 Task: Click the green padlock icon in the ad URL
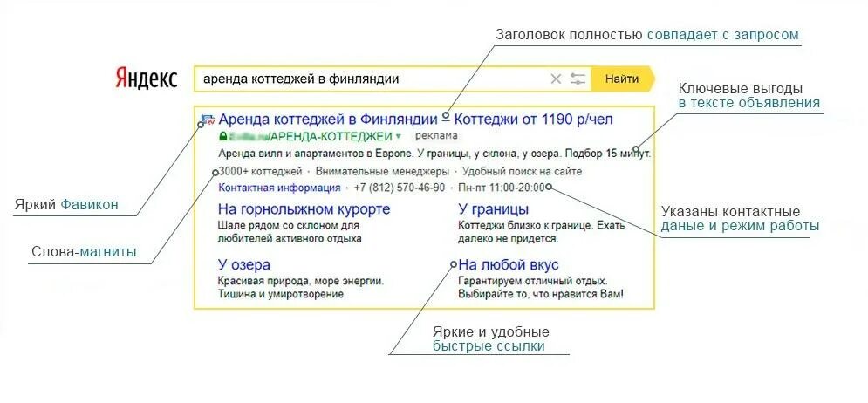point(222,135)
